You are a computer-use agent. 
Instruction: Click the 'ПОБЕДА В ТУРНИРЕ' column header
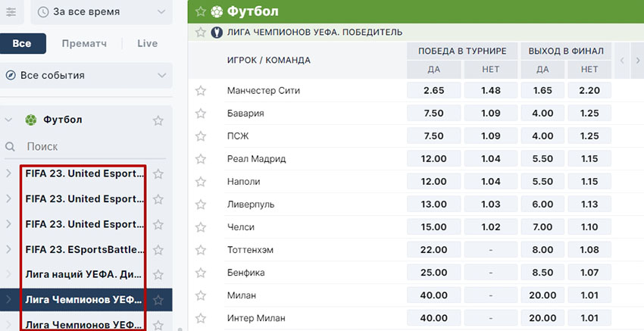coord(462,51)
